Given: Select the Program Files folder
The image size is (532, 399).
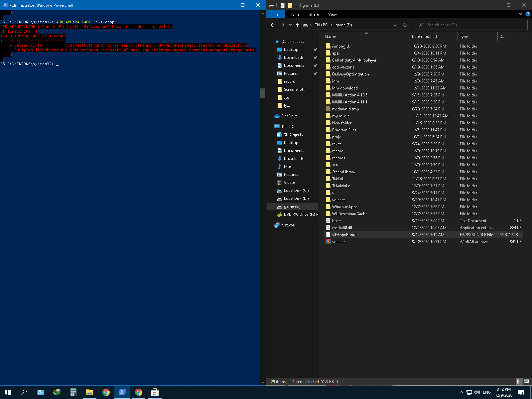Looking at the screenshot, I should 423,130.
